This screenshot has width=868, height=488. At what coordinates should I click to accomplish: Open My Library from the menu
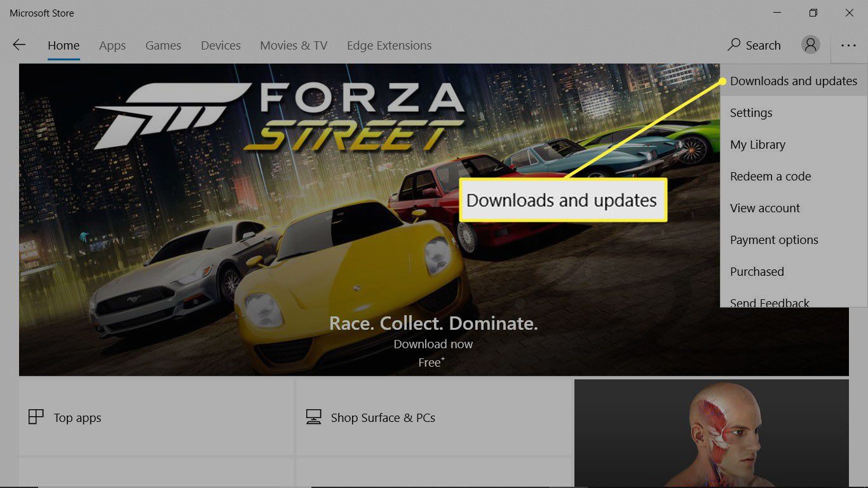coord(794,144)
